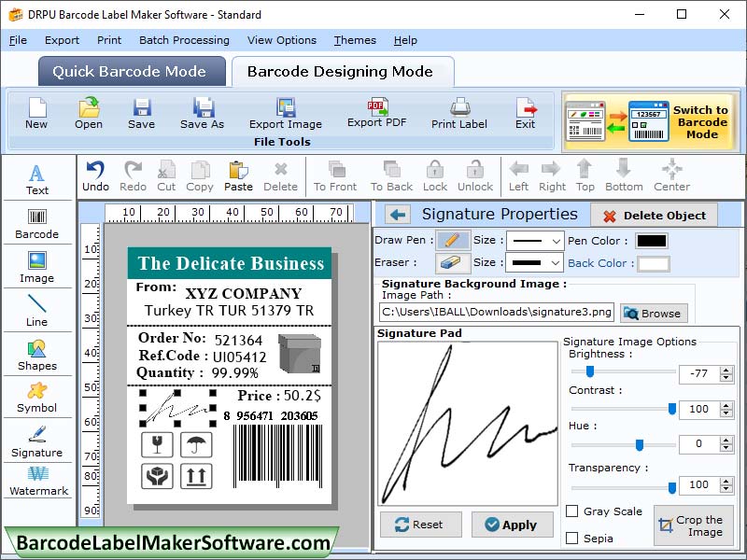Viewport: 747px width, 560px height.
Task: Select the Signature tool in sidebar
Action: pyautogui.click(x=37, y=441)
